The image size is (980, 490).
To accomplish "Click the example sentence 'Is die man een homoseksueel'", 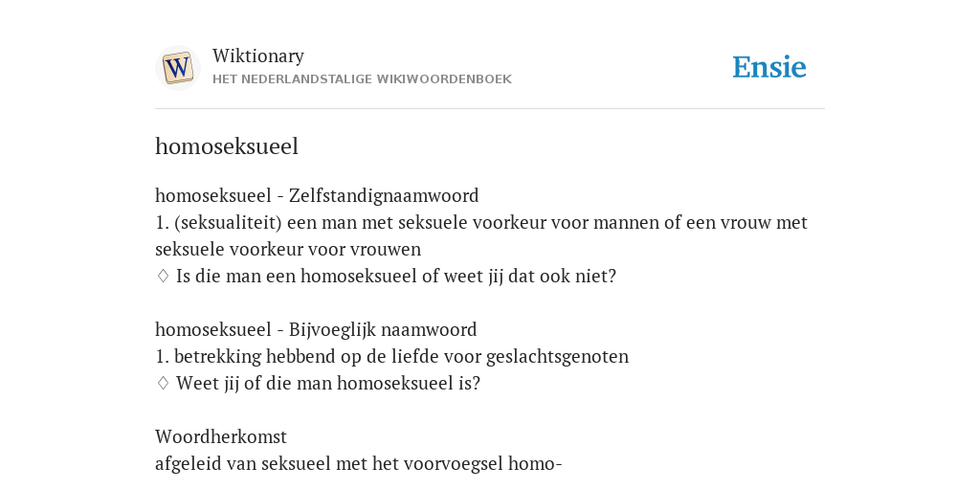I will point(396,277).
